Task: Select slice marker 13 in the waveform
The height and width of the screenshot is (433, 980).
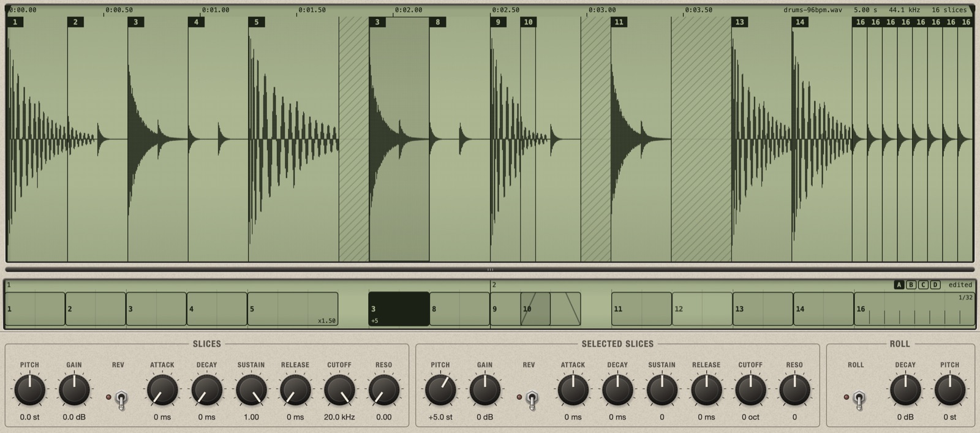Action: (740, 22)
